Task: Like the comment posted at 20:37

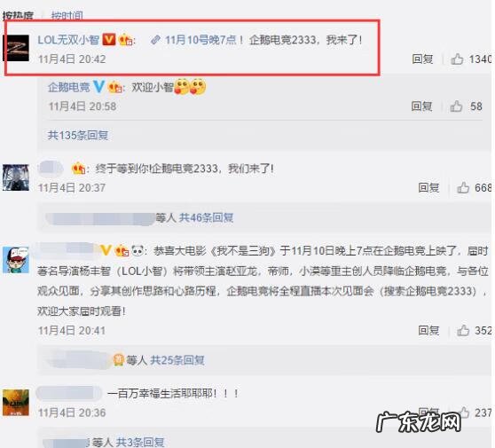Action: 463,187
